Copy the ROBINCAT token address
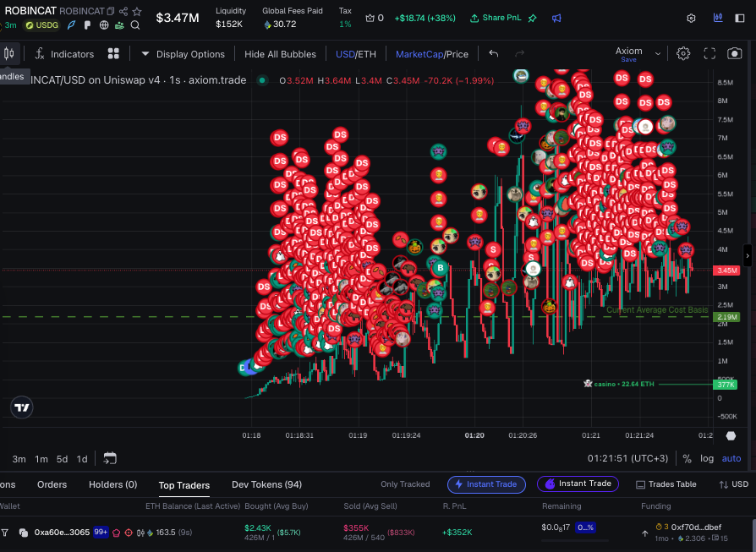Screen dimensions: 756x552 (111, 11)
